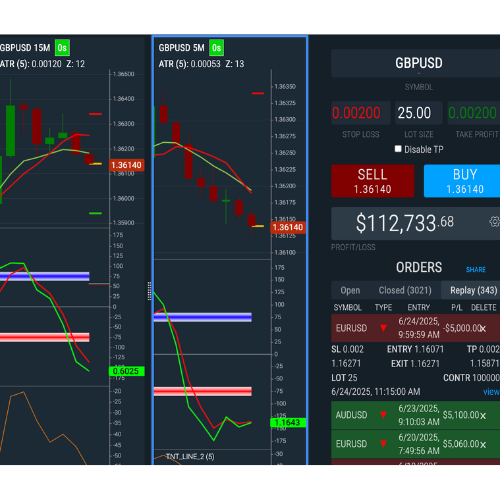This screenshot has width=500, height=500.
Task: Click the SYMBOL column header in orders
Action: (x=347, y=308)
